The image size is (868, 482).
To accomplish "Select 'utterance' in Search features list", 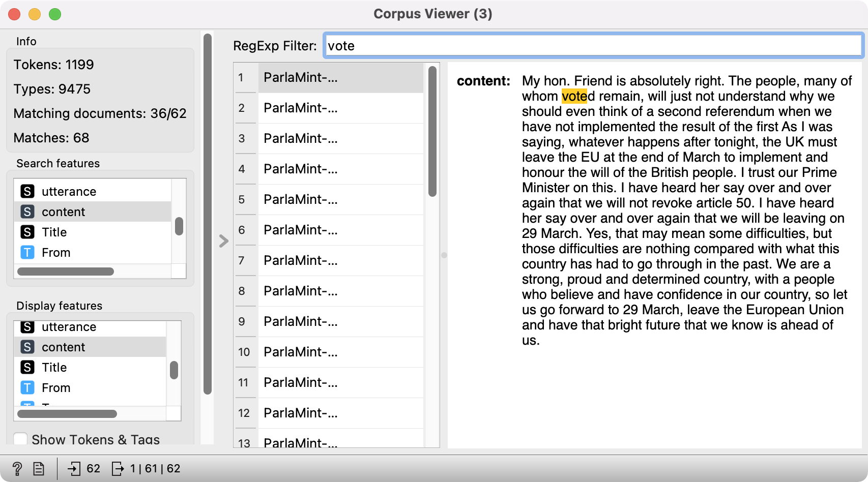I will [69, 192].
